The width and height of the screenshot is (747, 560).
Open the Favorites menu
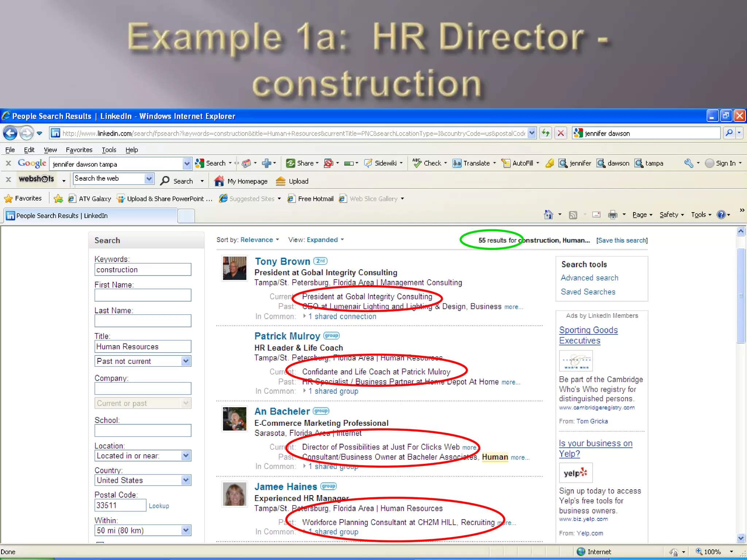pos(79,149)
